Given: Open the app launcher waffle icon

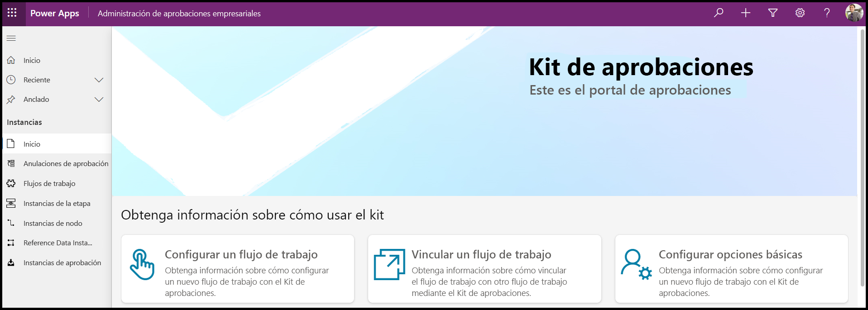Looking at the screenshot, I should [12, 13].
